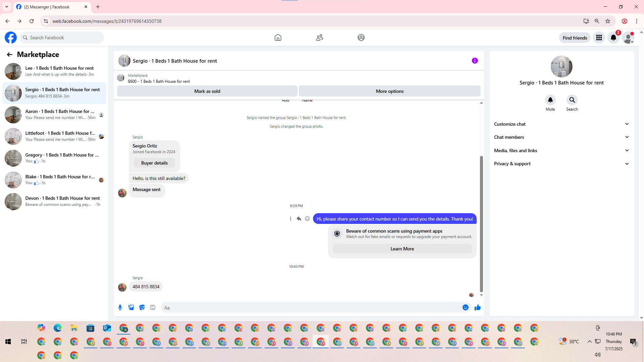The width and height of the screenshot is (644, 362).
Task: View Buyer details for Sergio Ortiz
Action: tap(154, 163)
